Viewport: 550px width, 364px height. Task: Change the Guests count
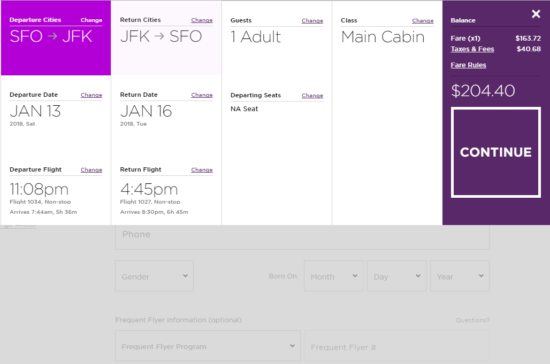pos(312,21)
